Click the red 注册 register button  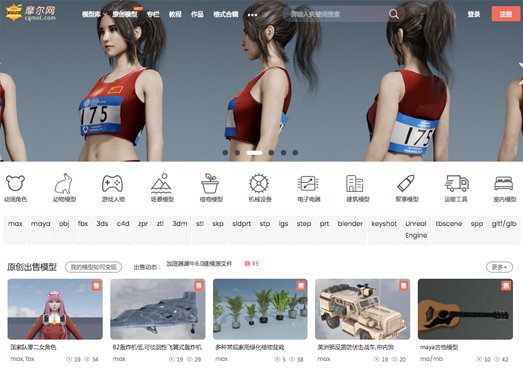point(506,14)
